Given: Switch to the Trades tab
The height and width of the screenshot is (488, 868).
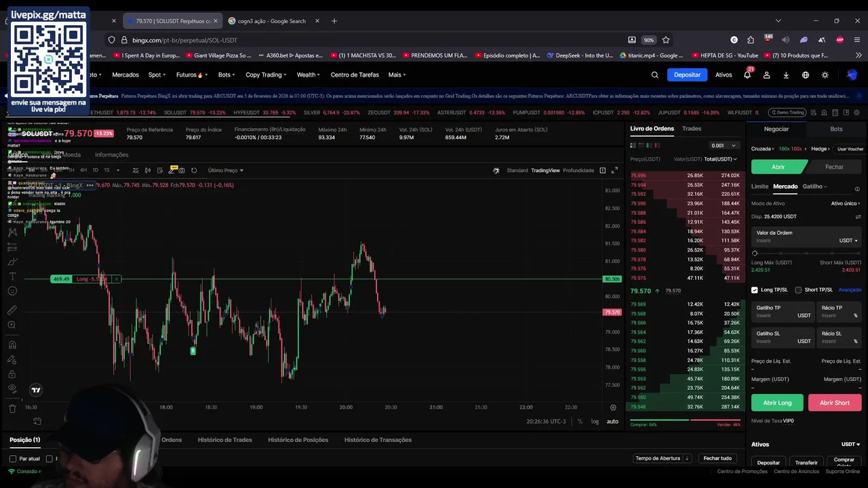Looking at the screenshot, I should click(x=692, y=129).
